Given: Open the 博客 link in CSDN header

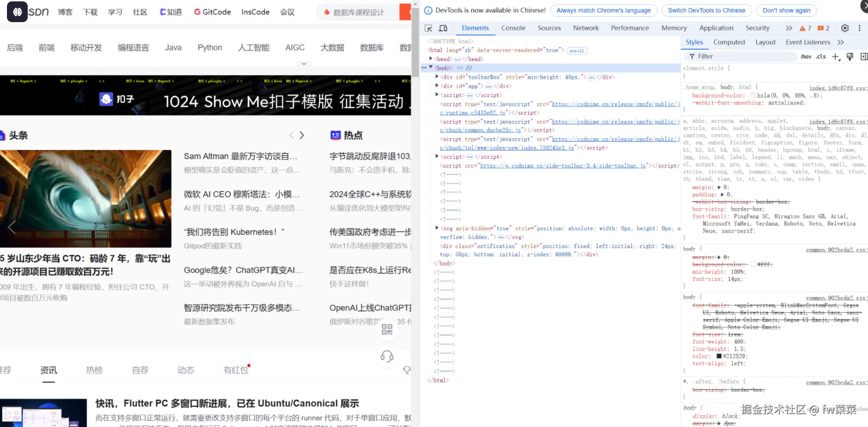Looking at the screenshot, I should tap(65, 12).
